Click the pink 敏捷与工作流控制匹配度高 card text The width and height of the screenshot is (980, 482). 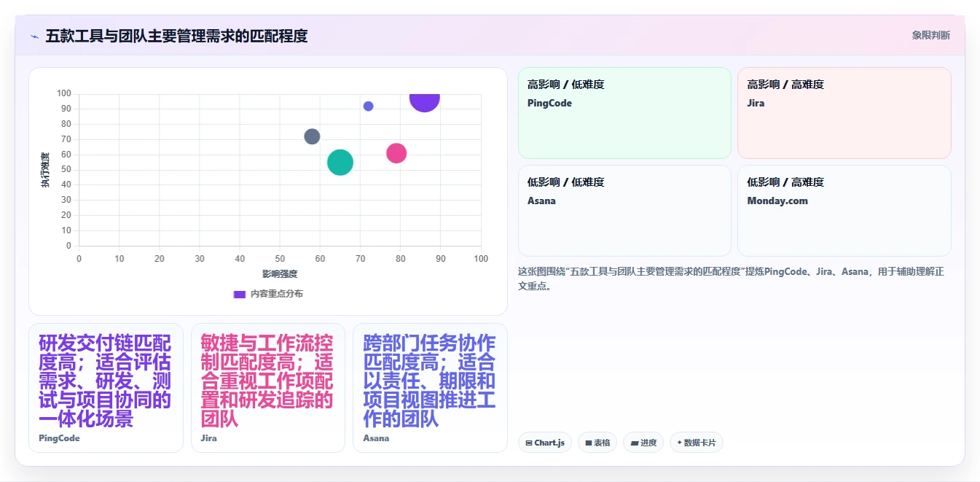267,381
